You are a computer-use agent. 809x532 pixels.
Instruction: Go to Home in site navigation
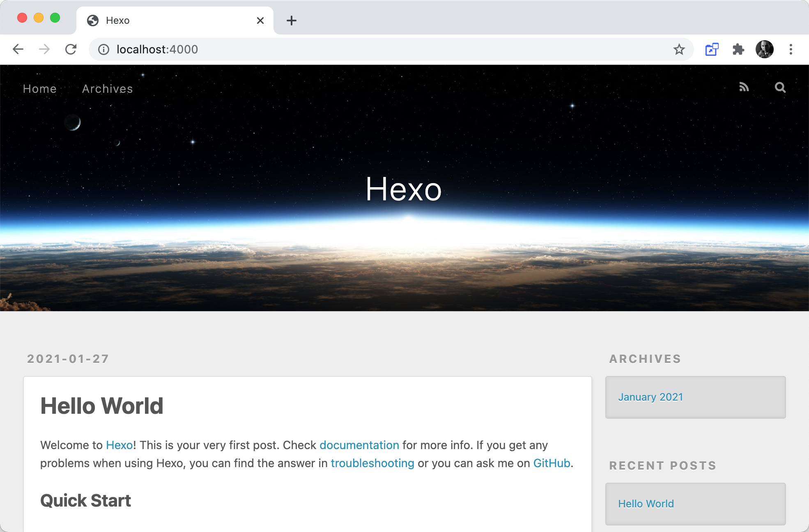40,89
